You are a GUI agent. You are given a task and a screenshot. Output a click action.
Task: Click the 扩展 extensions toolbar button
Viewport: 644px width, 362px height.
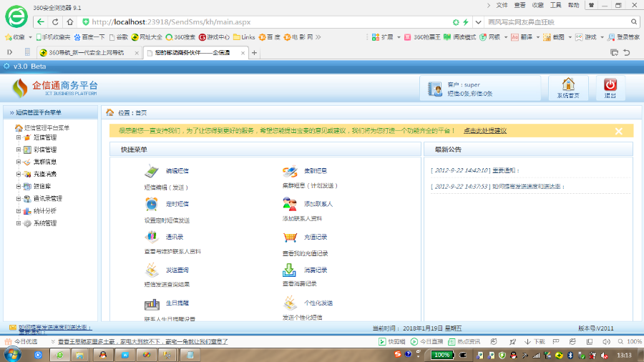tap(382, 37)
